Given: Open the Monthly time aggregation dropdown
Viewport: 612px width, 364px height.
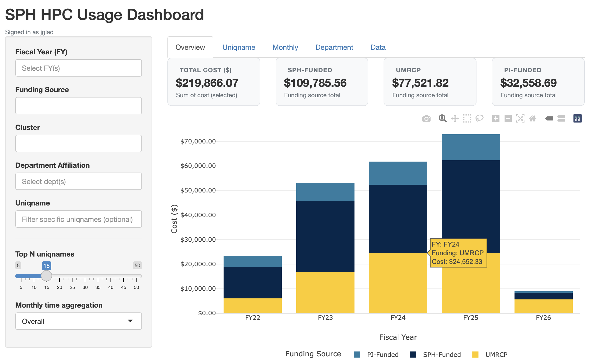Looking at the screenshot, I should (78, 321).
